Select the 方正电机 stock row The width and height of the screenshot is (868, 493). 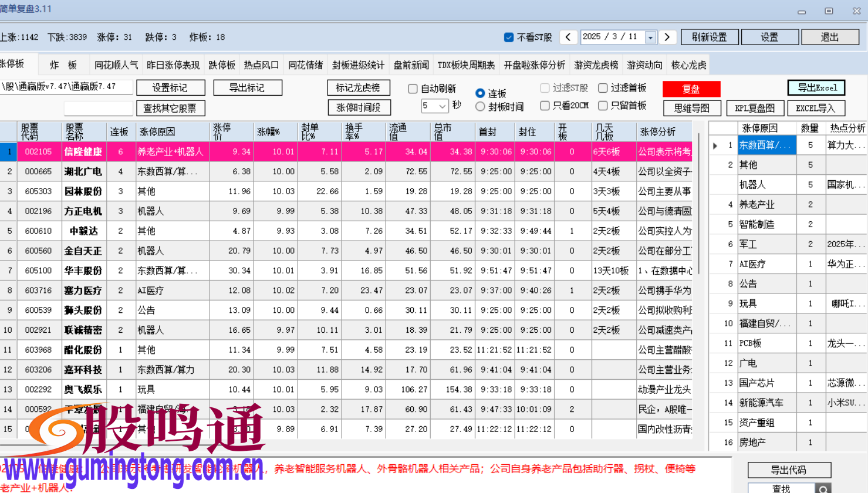tap(346, 211)
